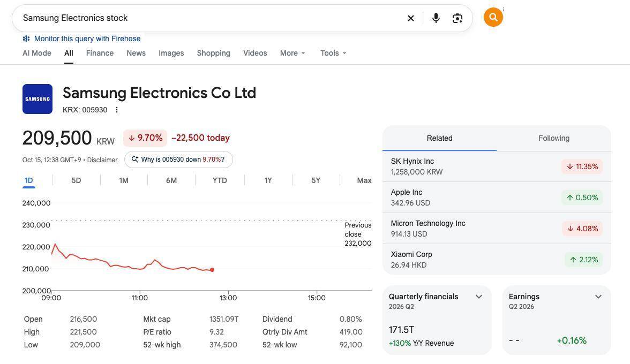This screenshot has width=630, height=364.
Task: Select the 5Y chart range
Action: coord(316,180)
